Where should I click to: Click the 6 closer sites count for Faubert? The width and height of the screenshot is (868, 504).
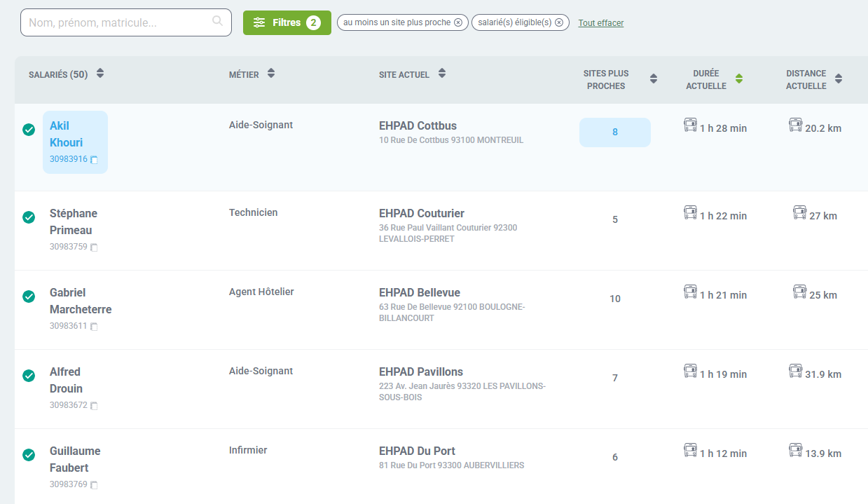click(x=615, y=457)
